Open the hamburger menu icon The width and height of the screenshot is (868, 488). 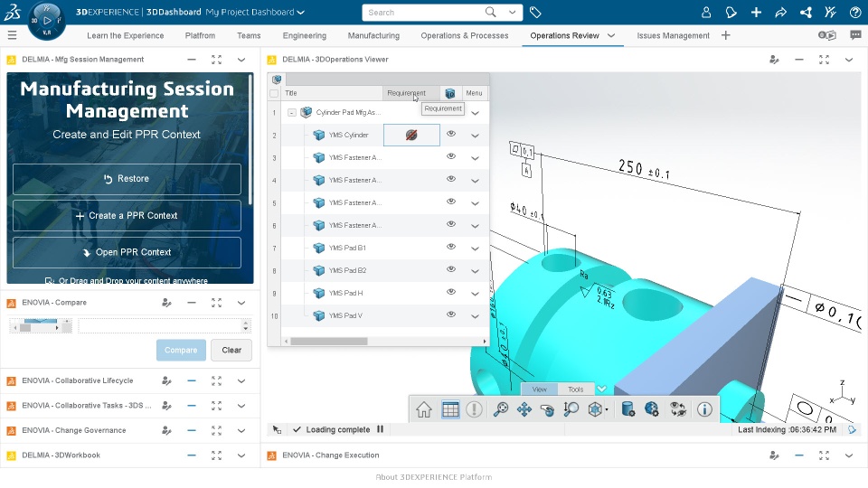click(x=12, y=35)
